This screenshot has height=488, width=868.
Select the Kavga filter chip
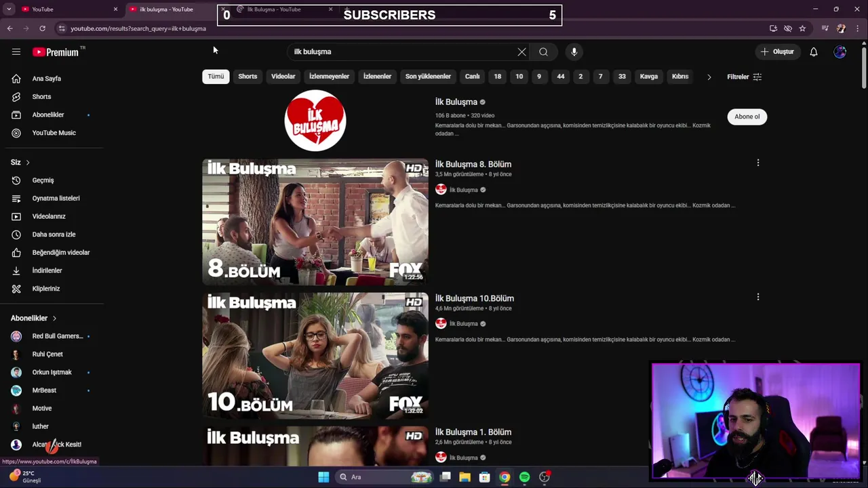649,77
